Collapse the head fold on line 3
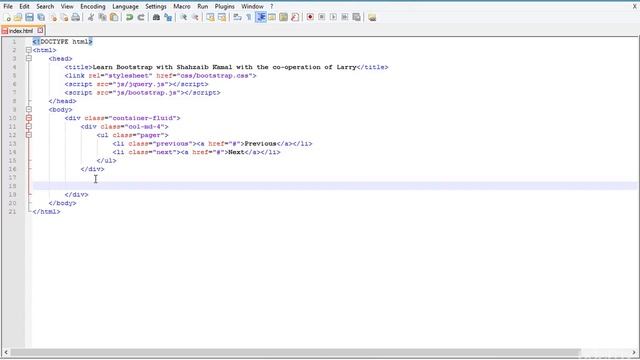The width and height of the screenshot is (640, 360). [29, 58]
